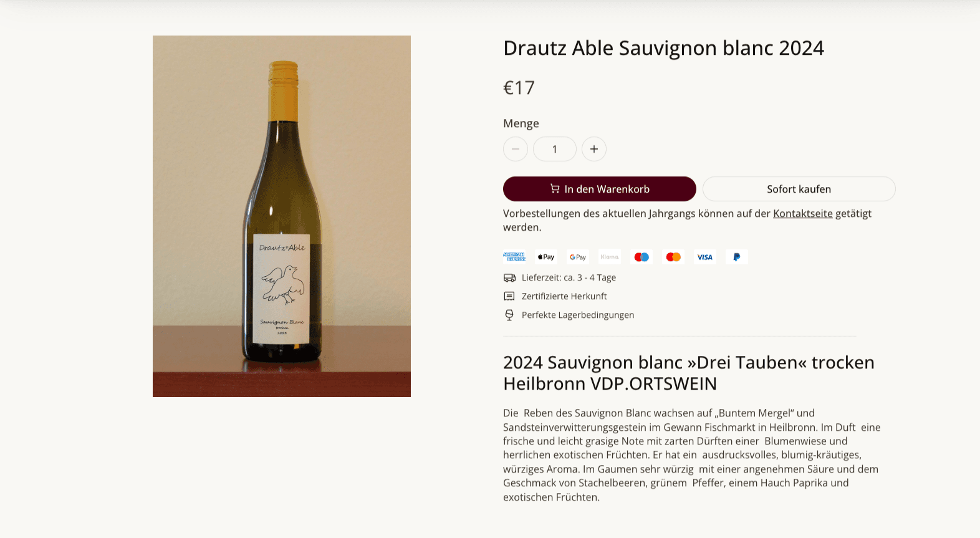Click the Drautz Able Sauvignon blanc 2024 title

[x=663, y=48]
